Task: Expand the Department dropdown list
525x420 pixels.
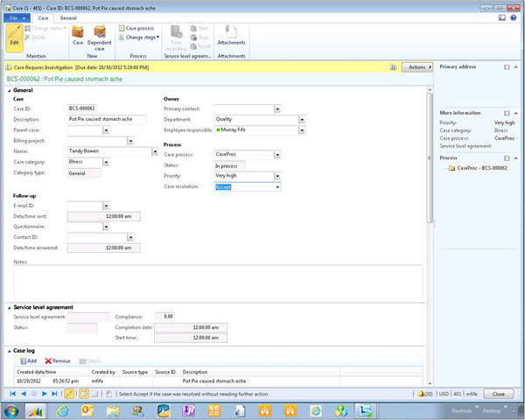Action: click(302, 119)
